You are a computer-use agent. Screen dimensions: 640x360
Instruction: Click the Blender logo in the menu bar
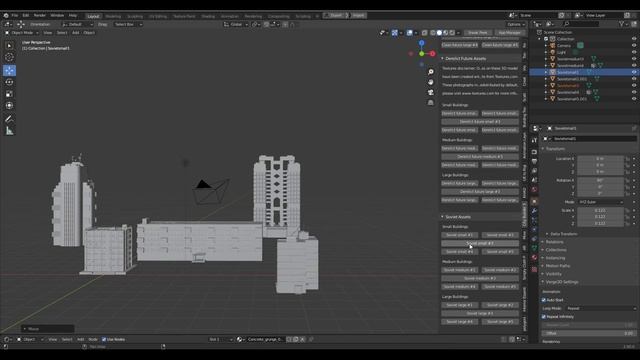[6, 16]
